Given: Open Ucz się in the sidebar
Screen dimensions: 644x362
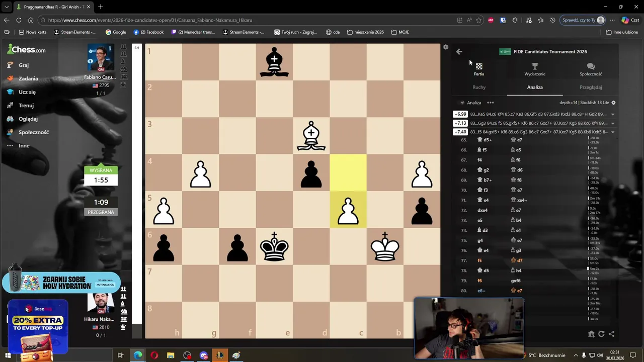Looking at the screenshot, I should [22, 93].
